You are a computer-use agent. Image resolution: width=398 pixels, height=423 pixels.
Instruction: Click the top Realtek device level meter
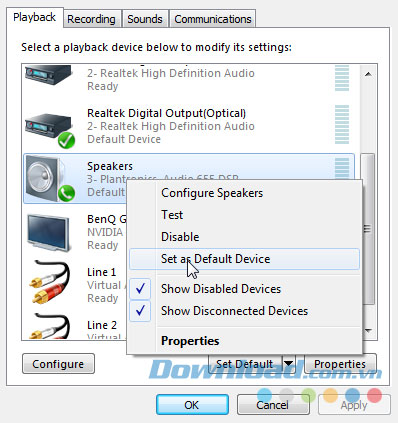click(342, 78)
